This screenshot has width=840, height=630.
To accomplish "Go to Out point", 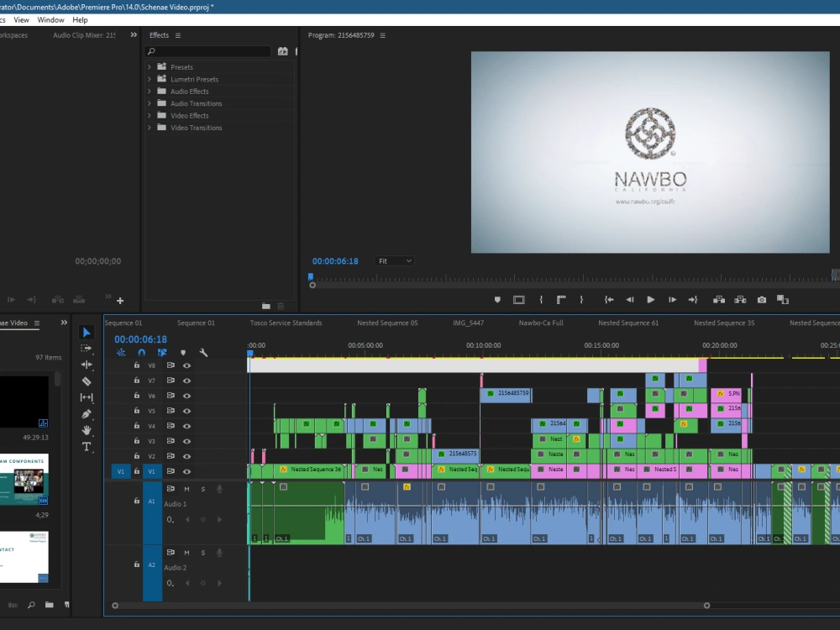I will point(693,300).
